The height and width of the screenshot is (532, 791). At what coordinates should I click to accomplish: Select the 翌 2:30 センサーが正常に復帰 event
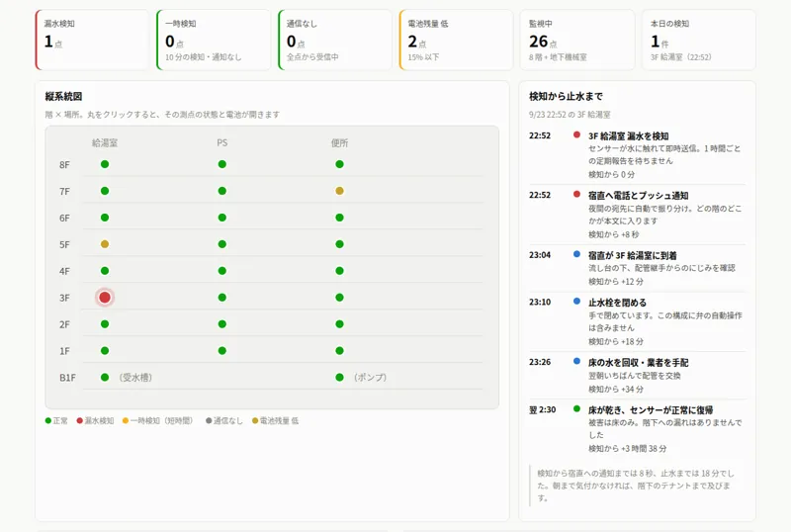(637, 428)
